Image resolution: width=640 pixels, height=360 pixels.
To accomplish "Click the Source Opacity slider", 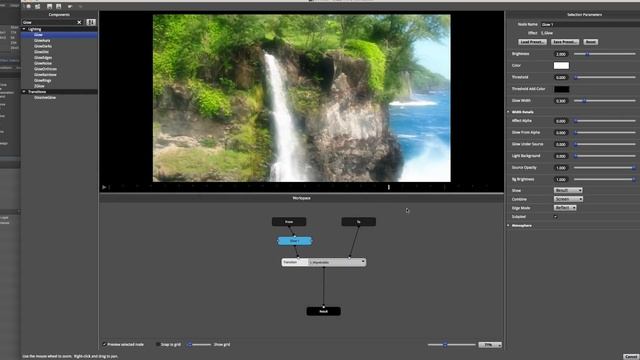I will 605,168.
